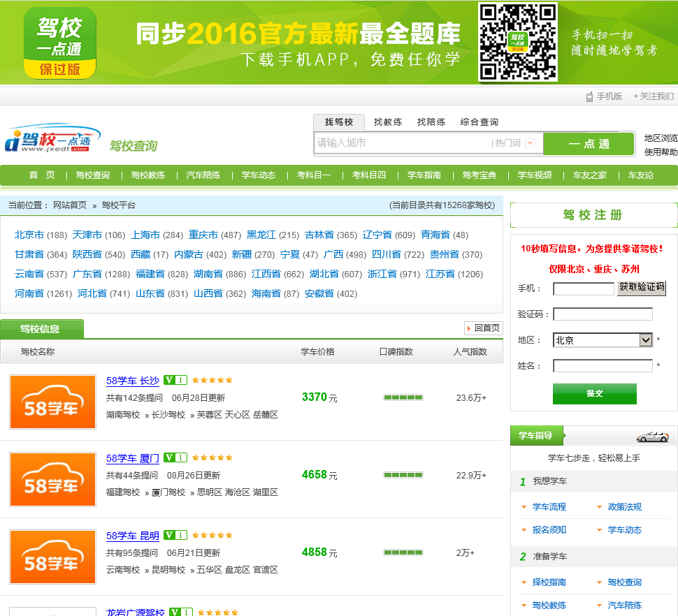Open the 北京市 region link
Screen dimensions: 678x616
29,235
